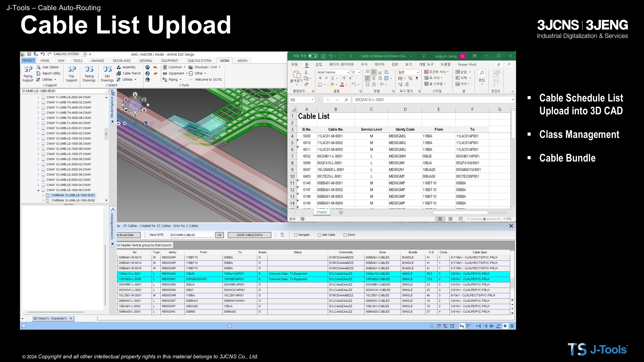Open the DESIGN AIDS ribbon tab
The width and height of the screenshot is (644, 362).
(122, 61)
